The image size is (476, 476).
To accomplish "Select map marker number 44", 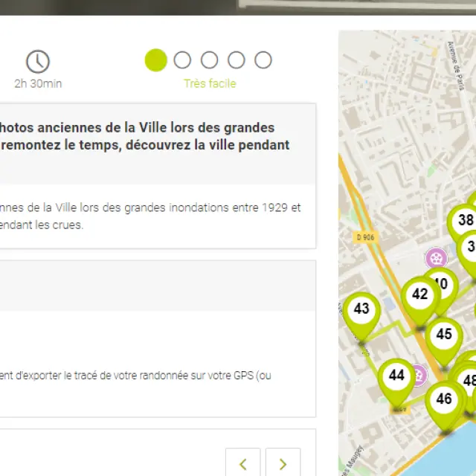I will tap(396, 376).
